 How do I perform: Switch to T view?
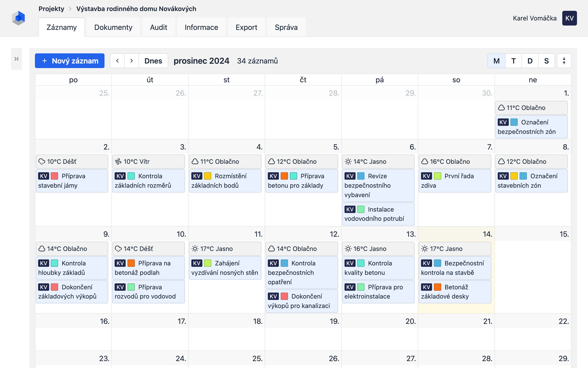(x=513, y=61)
